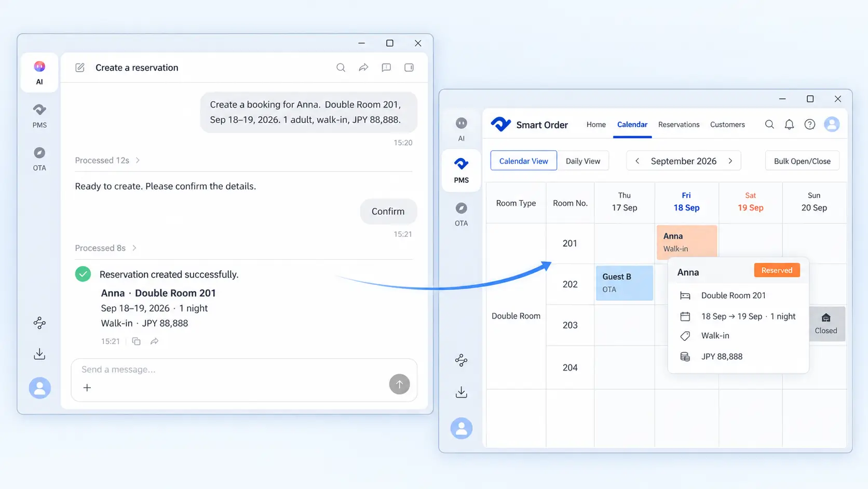Image resolution: width=868 pixels, height=489 pixels.
Task: Click Closed cell in room 203
Action: click(826, 324)
